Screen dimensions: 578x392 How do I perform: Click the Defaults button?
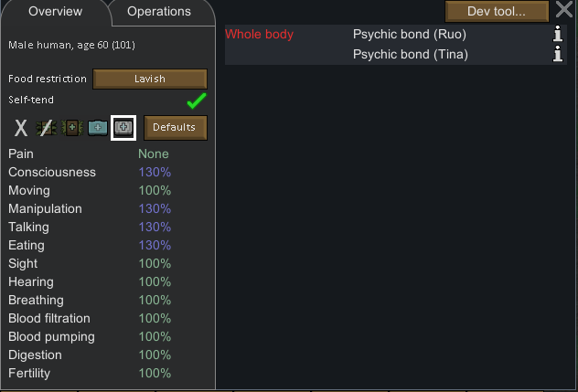click(x=175, y=128)
